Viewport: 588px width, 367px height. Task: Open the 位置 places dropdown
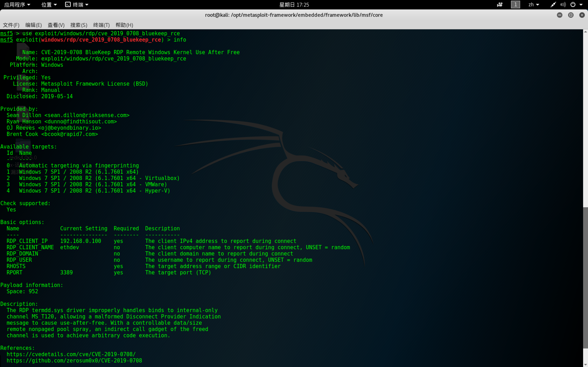[x=49, y=5]
